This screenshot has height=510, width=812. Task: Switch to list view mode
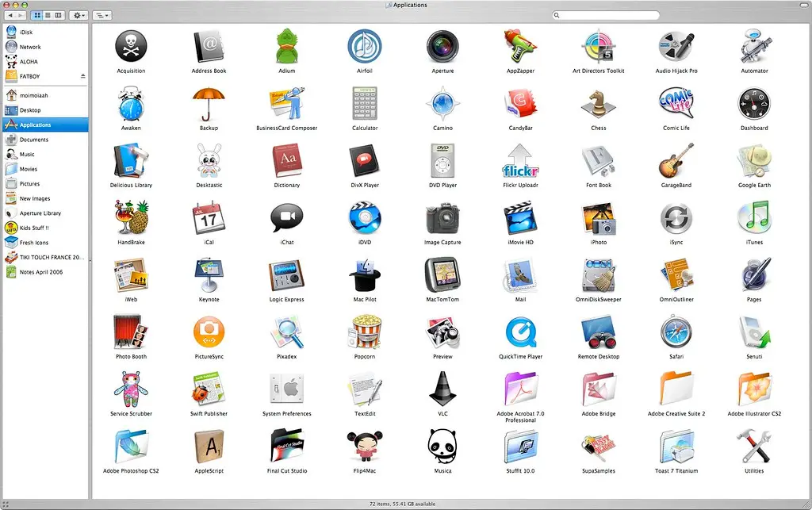coord(48,16)
